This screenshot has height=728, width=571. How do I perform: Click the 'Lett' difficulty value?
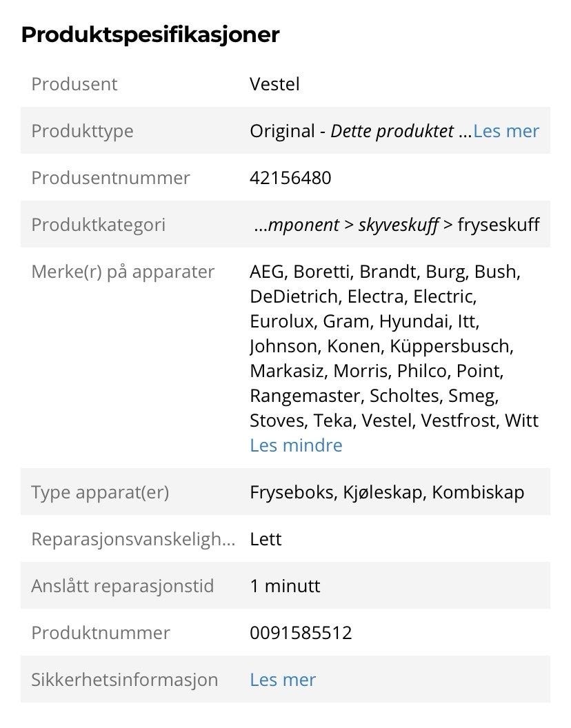pyautogui.click(x=266, y=539)
